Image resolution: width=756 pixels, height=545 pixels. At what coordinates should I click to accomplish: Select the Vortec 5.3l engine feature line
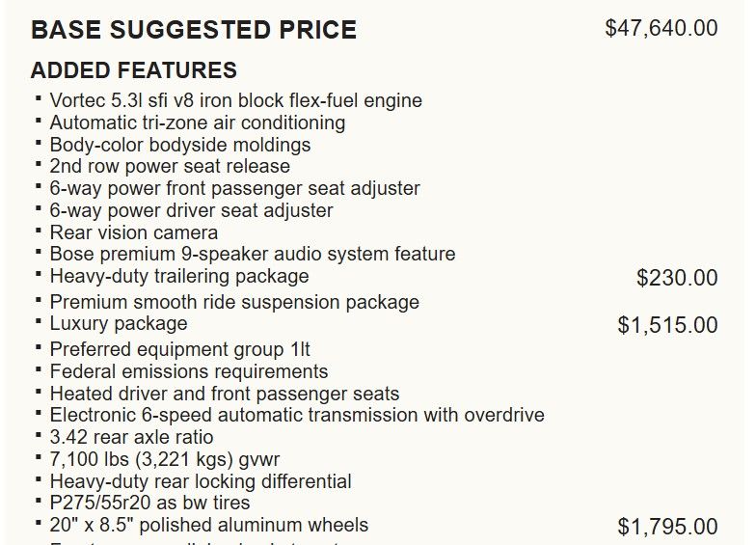[235, 100]
